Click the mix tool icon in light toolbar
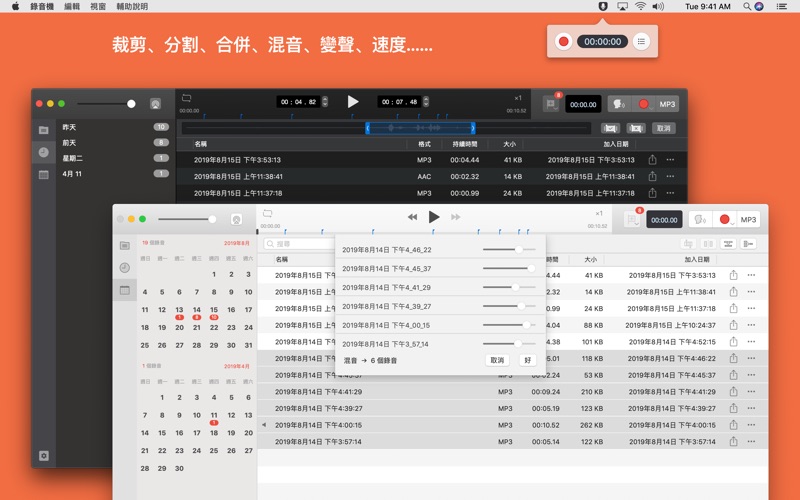 [748, 244]
